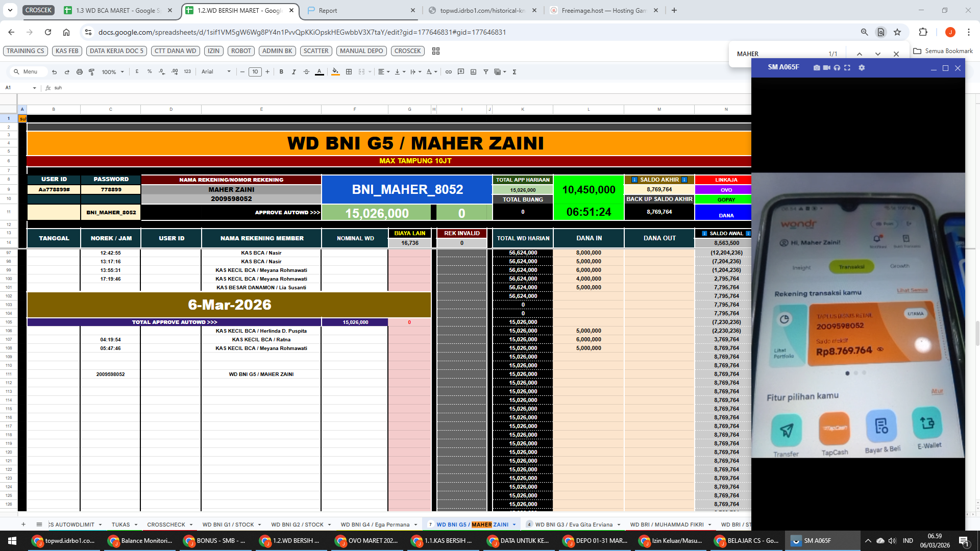
Task: Click the Functions sigma icon
Action: (x=514, y=72)
